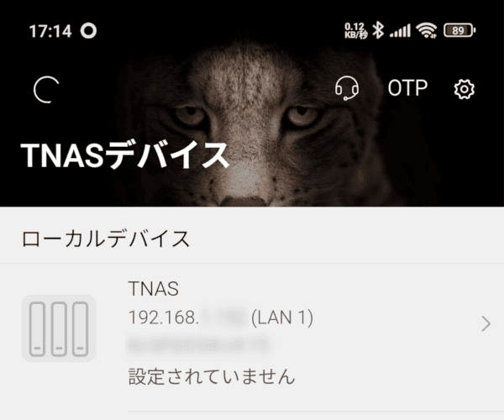The width and height of the screenshot is (504, 420).
Task: Tap the TNAS three-bay device icon
Action: [59, 328]
